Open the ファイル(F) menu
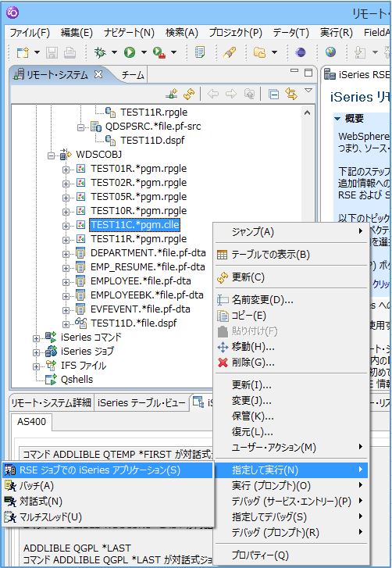Screen dimensions: 392x568 [x=30, y=33]
